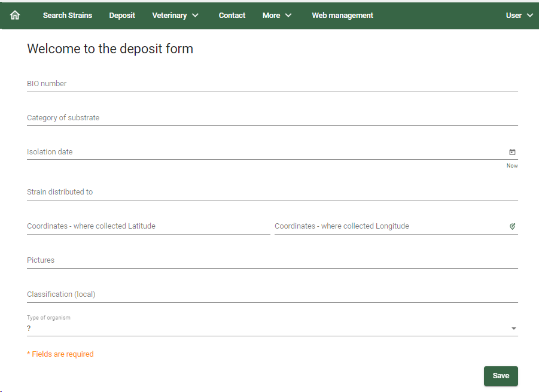Open Search Strains page
The width and height of the screenshot is (539, 392).
68,15
